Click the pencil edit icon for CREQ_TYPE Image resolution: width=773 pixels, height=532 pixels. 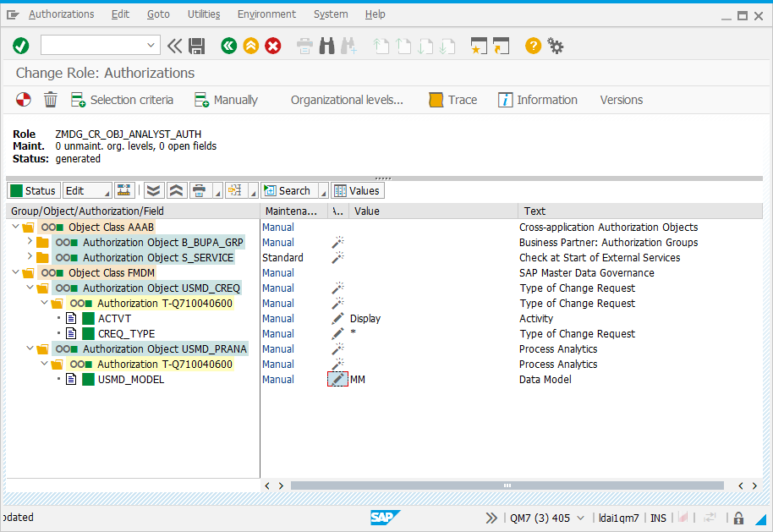[x=337, y=334]
